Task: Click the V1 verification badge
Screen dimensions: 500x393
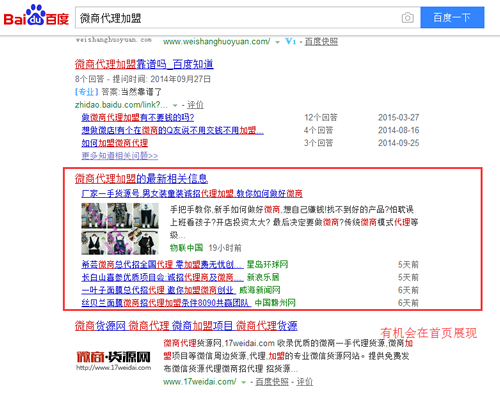Action: click(x=290, y=41)
